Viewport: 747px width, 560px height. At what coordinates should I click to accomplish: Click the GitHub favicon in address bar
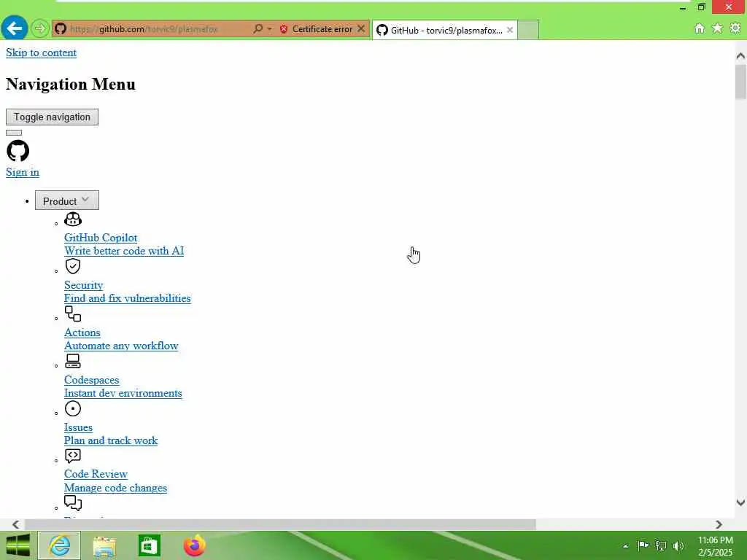[x=60, y=29]
